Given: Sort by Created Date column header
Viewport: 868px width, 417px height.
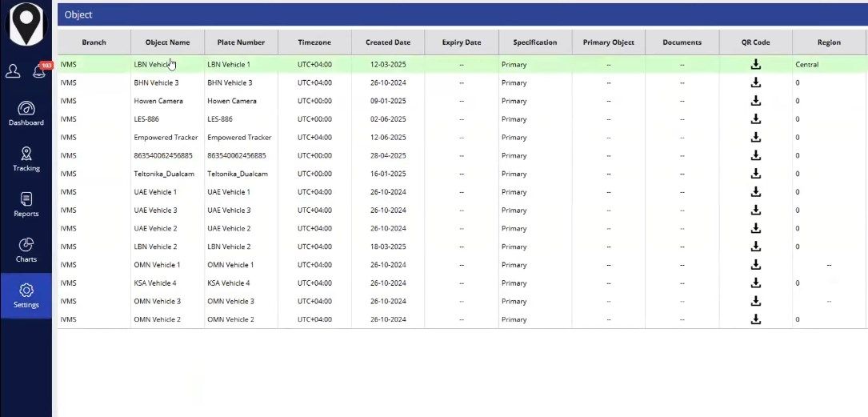Looking at the screenshot, I should click(388, 42).
